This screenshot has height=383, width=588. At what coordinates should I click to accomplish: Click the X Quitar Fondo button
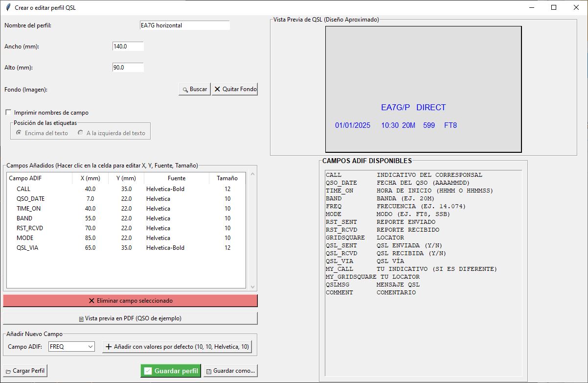click(235, 89)
